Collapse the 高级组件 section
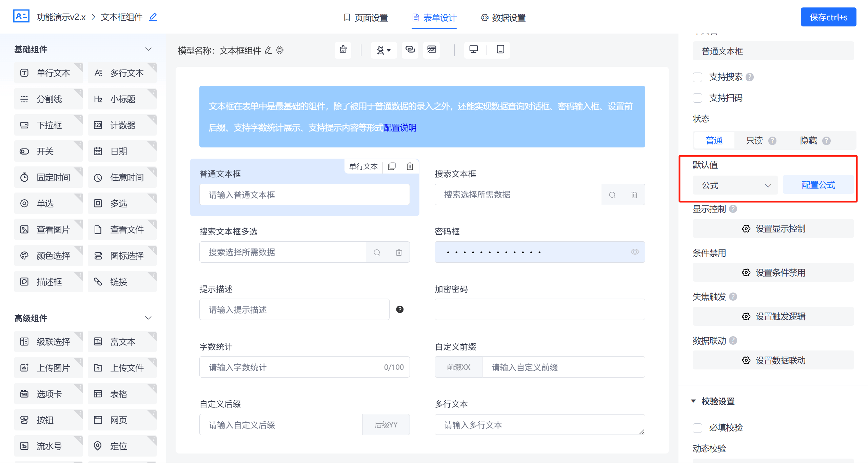Screen dimensions: 868x463 [x=148, y=318]
